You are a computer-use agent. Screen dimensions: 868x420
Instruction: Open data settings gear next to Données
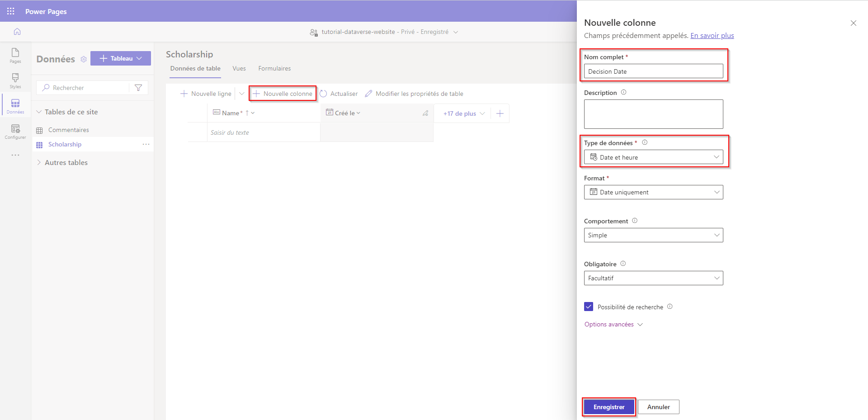[x=84, y=59]
